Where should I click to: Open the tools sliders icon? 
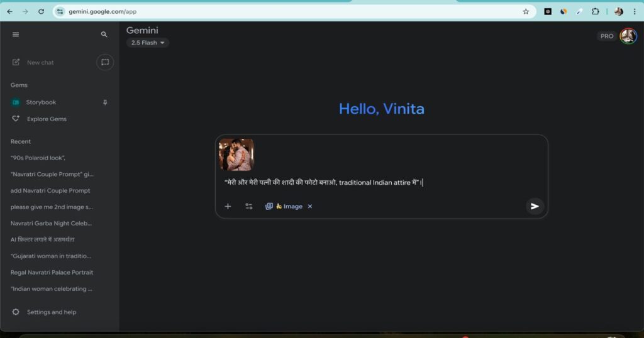pyautogui.click(x=249, y=206)
